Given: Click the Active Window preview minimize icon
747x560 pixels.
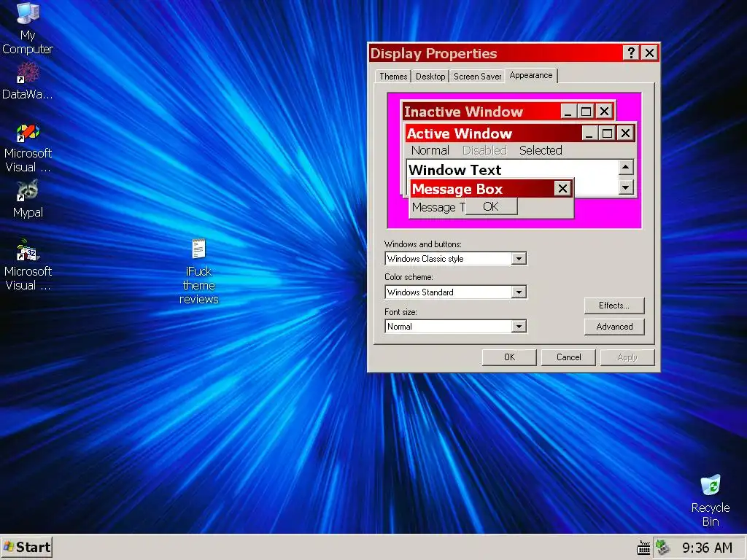Looking at the screenshot, I should (x=589, y=133).
